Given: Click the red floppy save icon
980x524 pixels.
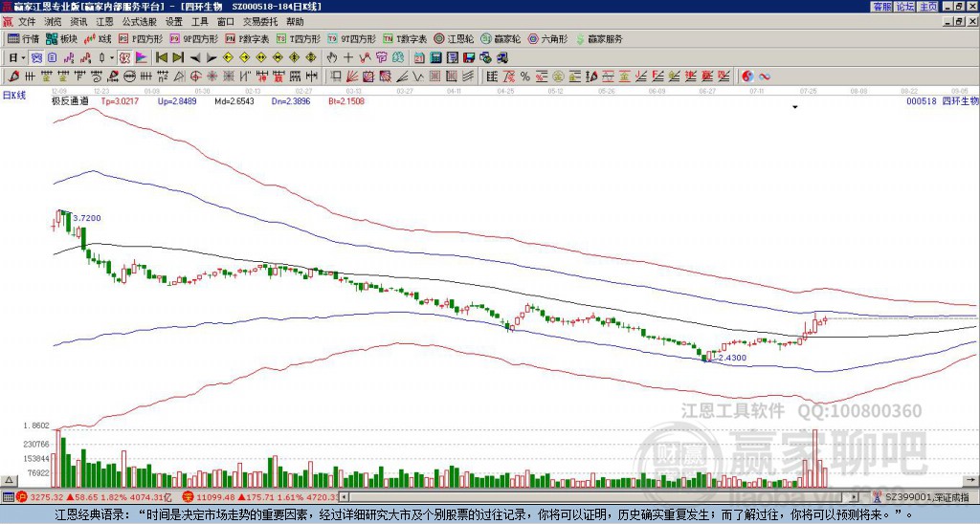Looking at the screenshot, I should (469, 58).
